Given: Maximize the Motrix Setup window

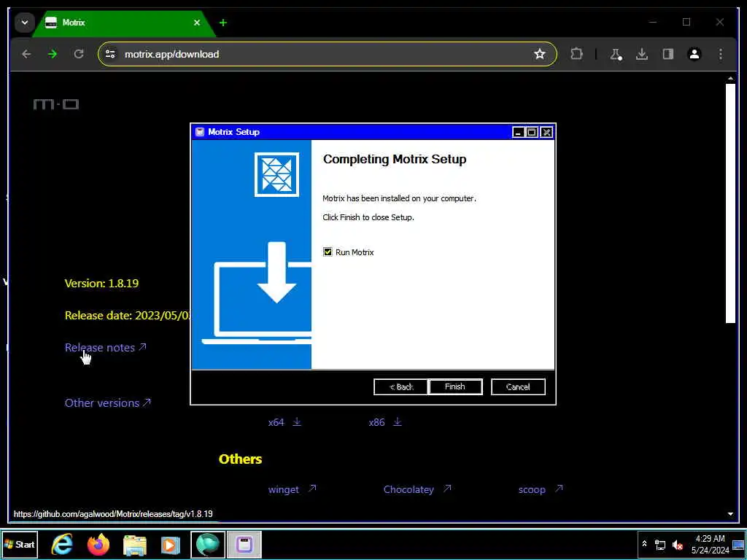Looking at the screenshot, I should 532,133.
